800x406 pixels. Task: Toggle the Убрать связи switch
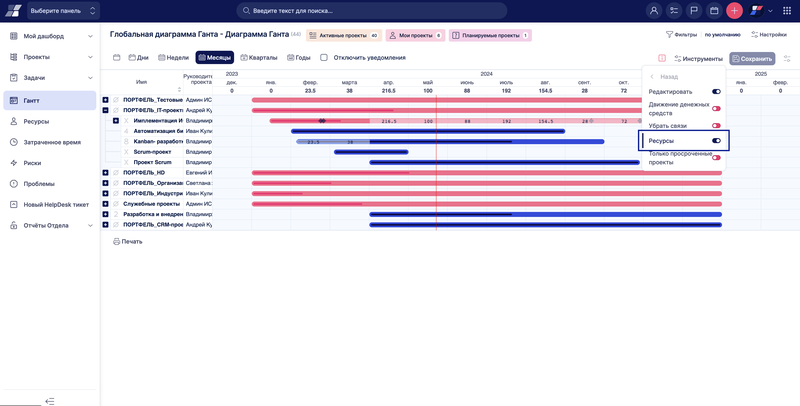pos(716,125)
